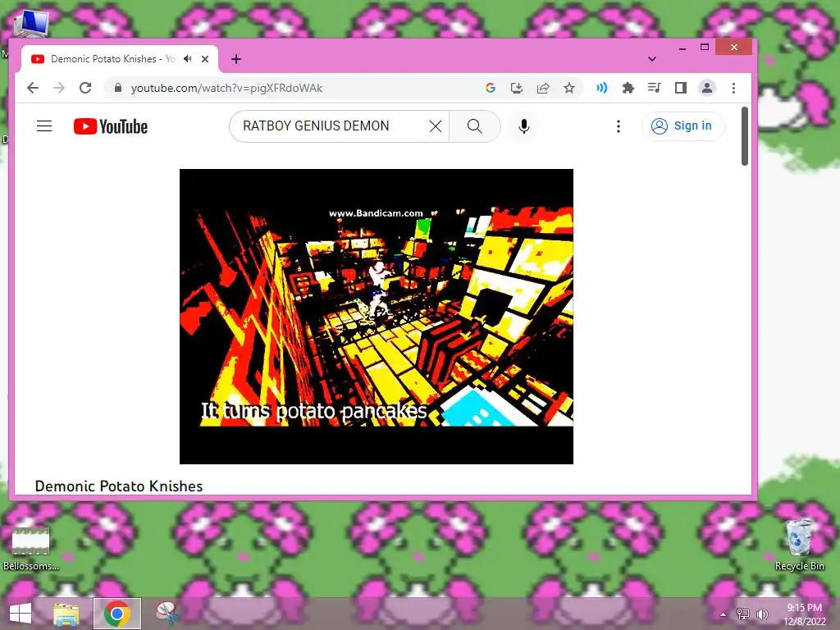This screenshot has height=630, width=840.
Task: View site information via the lock icon
Action: click(118, 88)
